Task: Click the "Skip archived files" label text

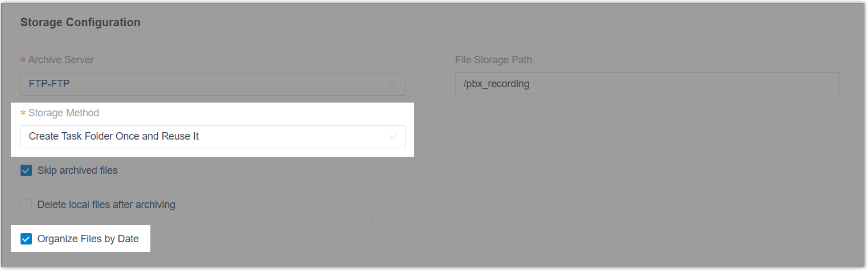Action: (77, 170)
